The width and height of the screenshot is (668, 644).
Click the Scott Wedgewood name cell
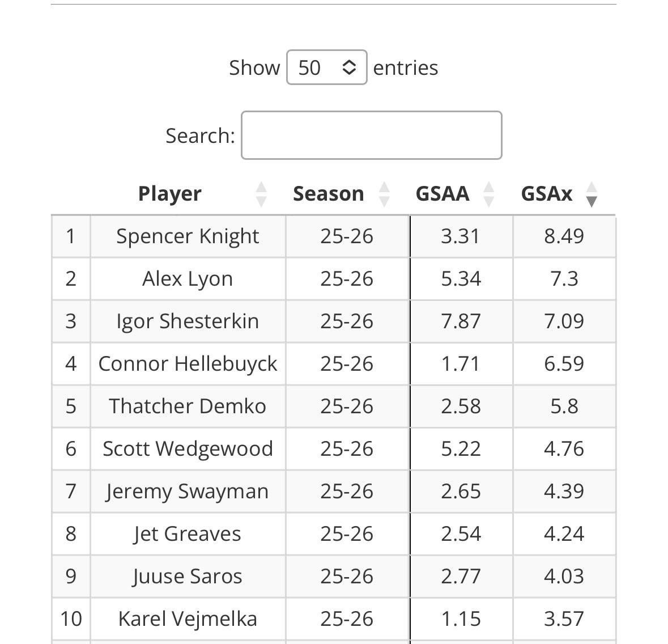tap(188, 449)
